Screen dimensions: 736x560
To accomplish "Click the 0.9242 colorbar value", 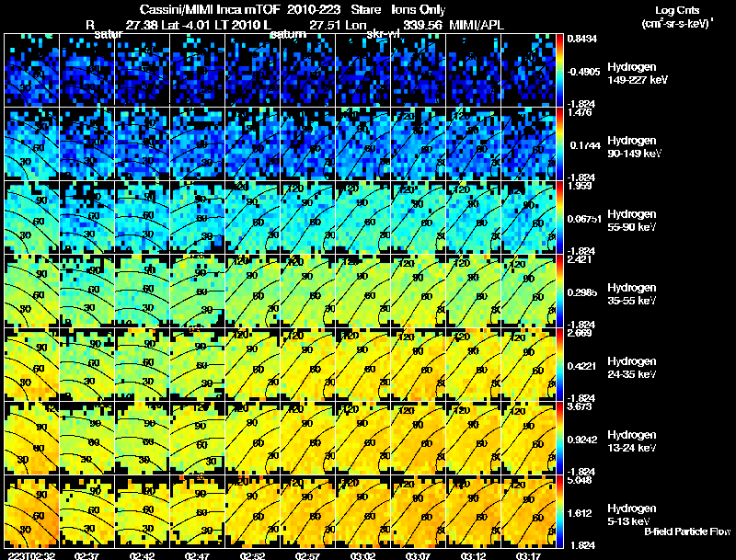I will (x=582, y=440).
